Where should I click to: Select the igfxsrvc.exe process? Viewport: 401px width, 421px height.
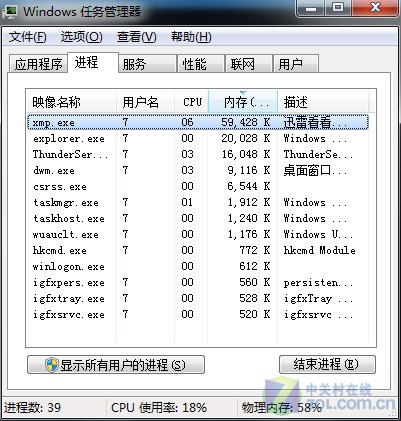pyautogui.click(x=198, y=314)
